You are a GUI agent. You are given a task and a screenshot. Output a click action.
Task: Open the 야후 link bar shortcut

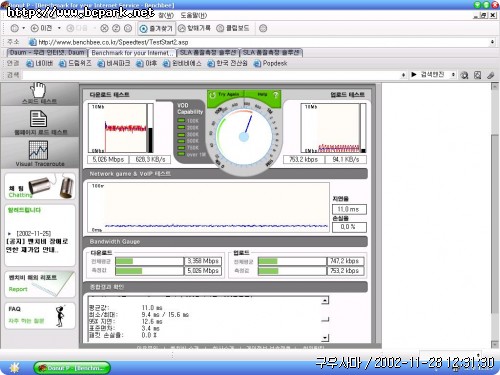pos(146,63)
